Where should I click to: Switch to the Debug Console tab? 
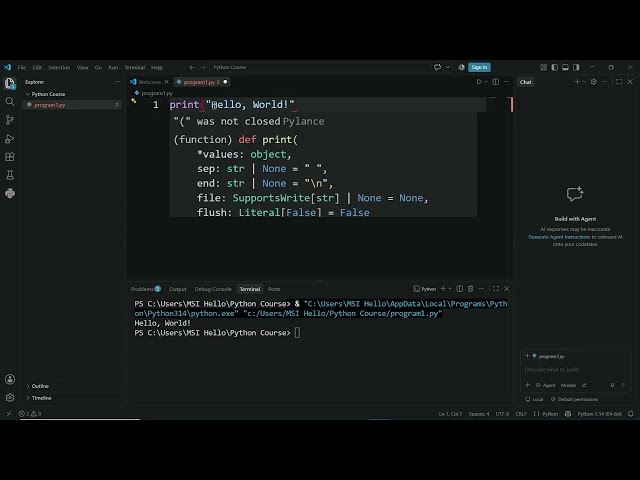tap(213, 289)
